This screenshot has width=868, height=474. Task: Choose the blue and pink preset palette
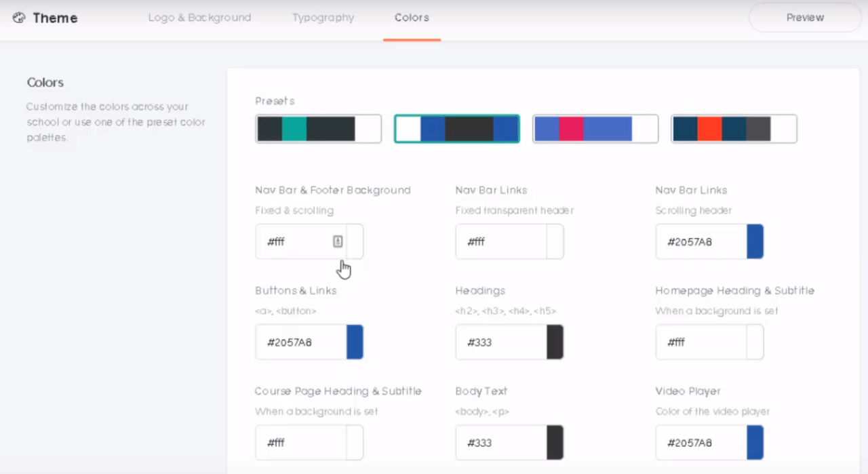click(x=595, y=129)
